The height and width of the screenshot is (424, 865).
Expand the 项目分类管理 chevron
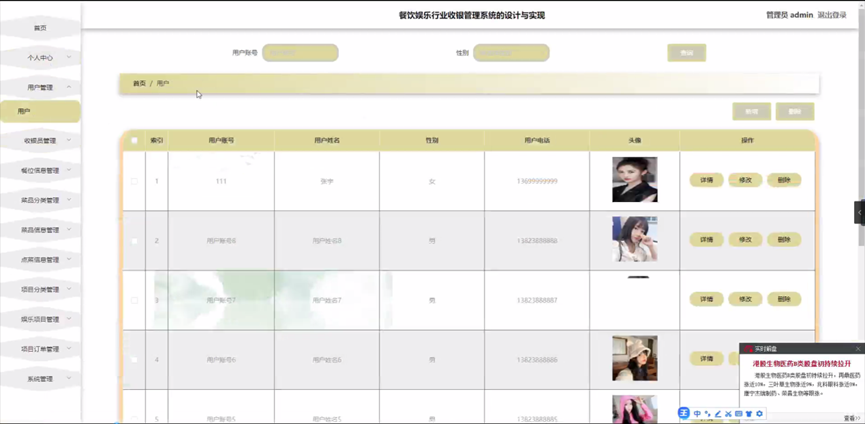click(69, 289)
